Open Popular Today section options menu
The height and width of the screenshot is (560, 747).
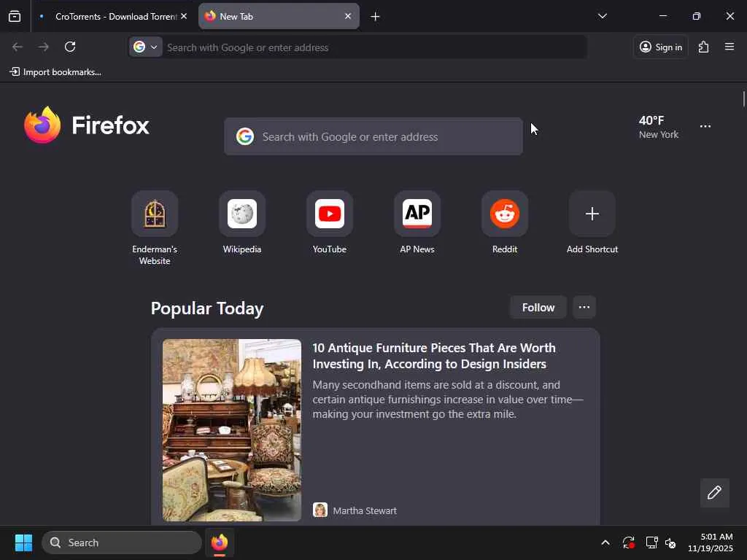584,308
